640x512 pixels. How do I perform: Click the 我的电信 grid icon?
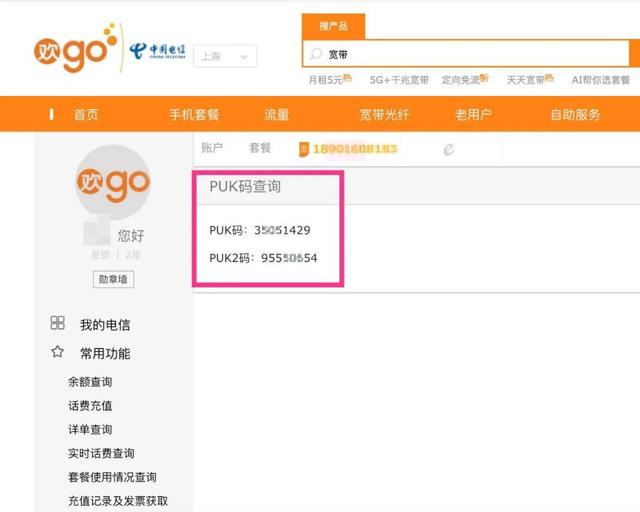tap(57, 324)
